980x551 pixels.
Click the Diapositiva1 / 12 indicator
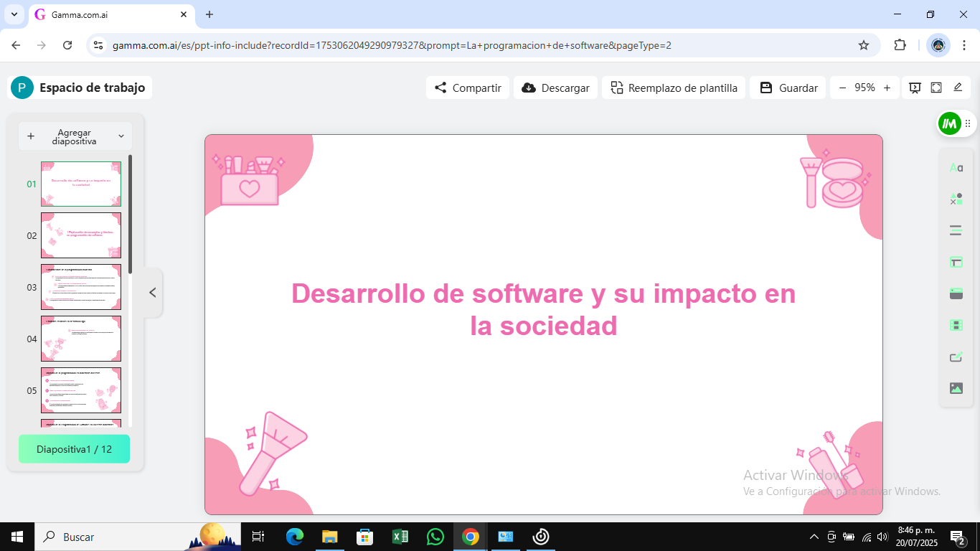[74, 449]
